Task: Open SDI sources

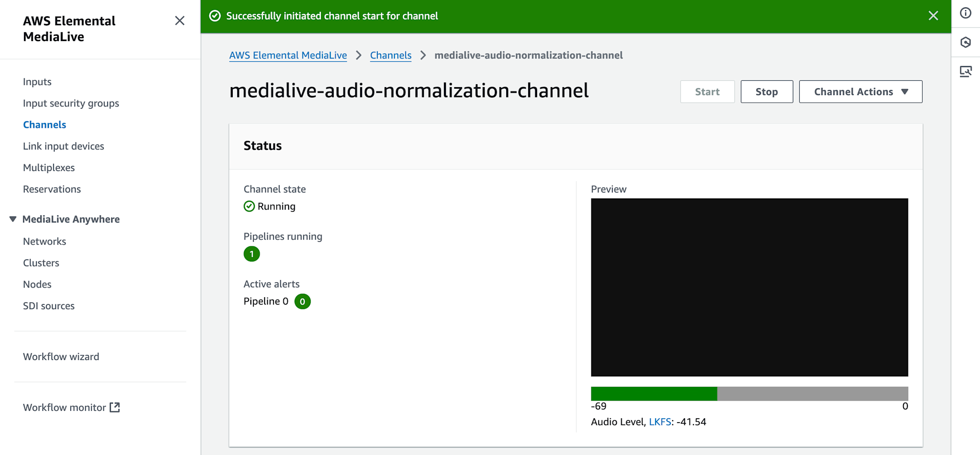Action: [49, 306]
